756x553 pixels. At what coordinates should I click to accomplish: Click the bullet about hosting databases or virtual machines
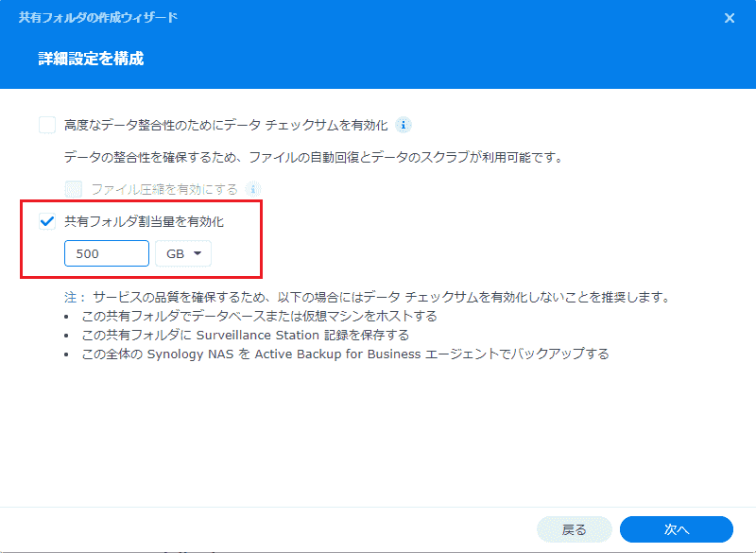click(259, 317)
